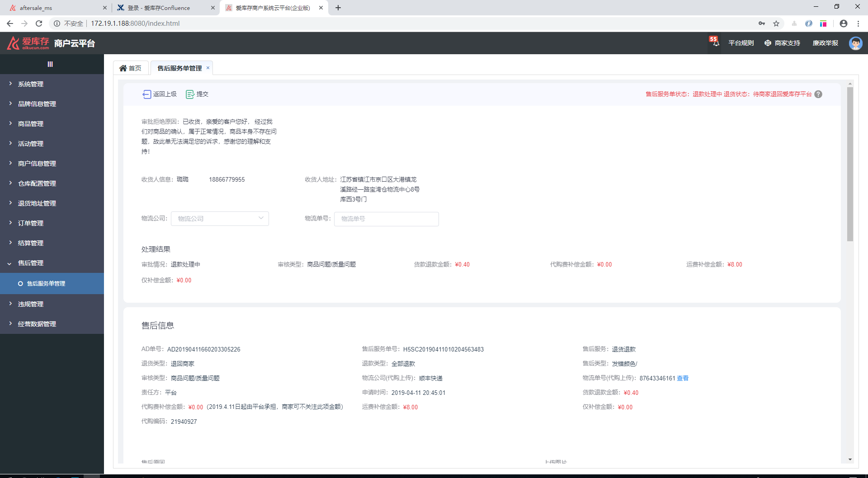Close the 售后服务单管理 tab

coord(208,68)
